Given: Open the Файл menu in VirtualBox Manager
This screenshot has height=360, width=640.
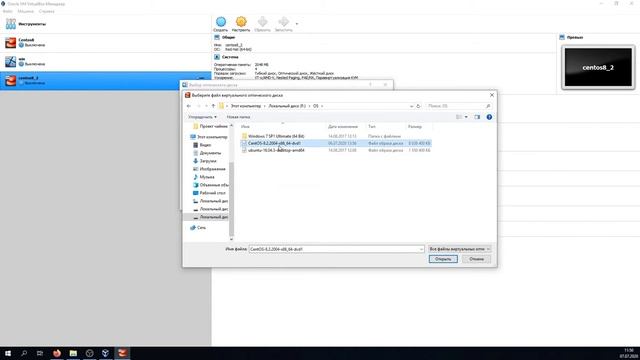Looking at the screenshot, I should (x=7, y=11).
